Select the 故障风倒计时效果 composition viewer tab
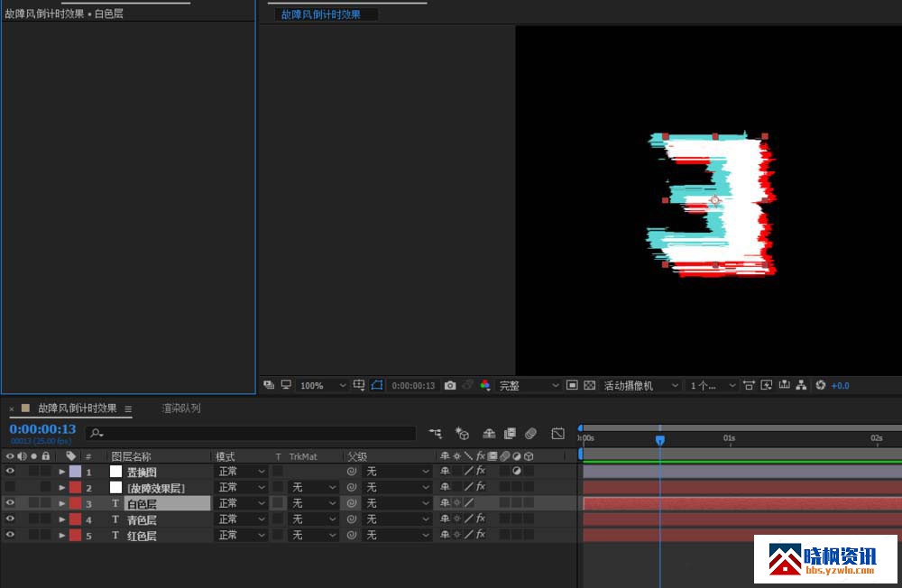This screenshot has height=588, width=902. 320,14
